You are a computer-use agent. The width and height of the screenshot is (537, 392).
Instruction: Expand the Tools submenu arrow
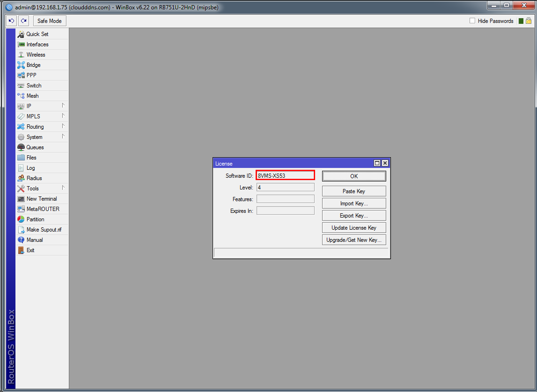(63, 188)
